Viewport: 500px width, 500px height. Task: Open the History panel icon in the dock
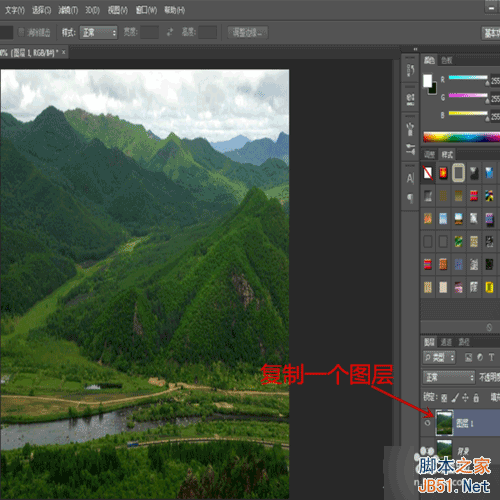(x=410, y=70)
